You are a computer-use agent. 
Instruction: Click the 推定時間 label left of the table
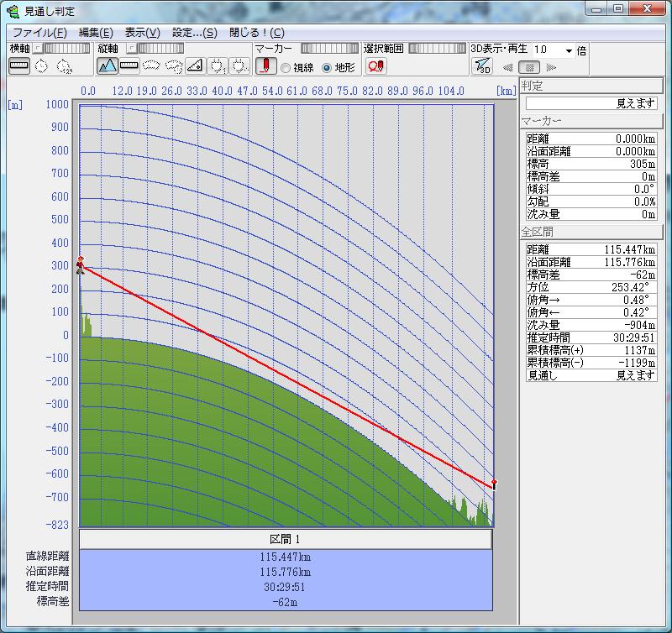pos(47,586)
